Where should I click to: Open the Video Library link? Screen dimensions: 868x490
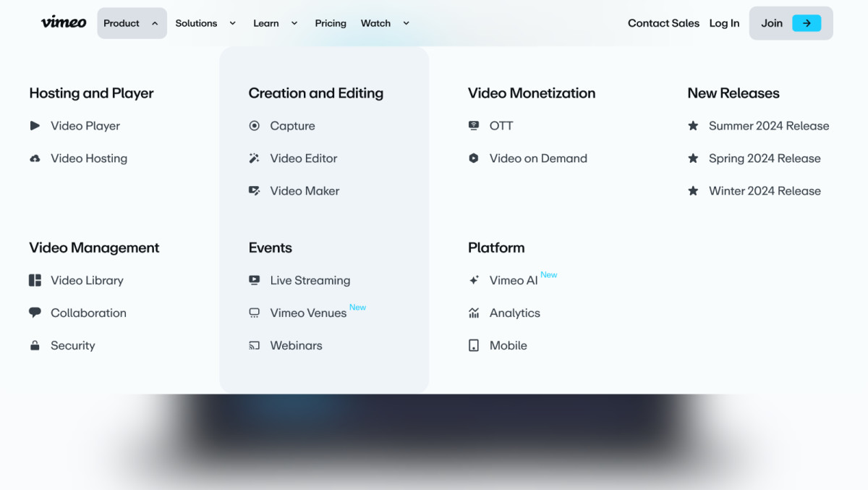coord(87,281)
